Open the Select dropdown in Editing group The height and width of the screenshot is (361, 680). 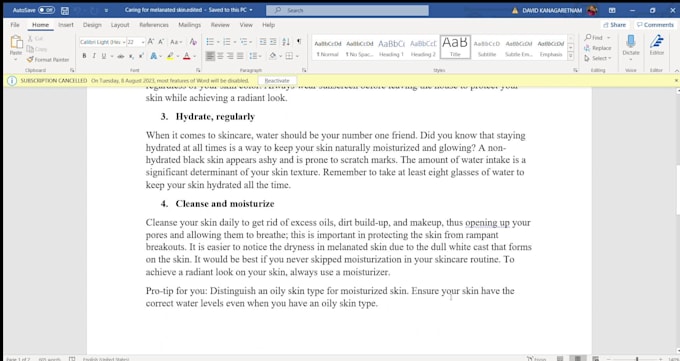coord(597,58)
